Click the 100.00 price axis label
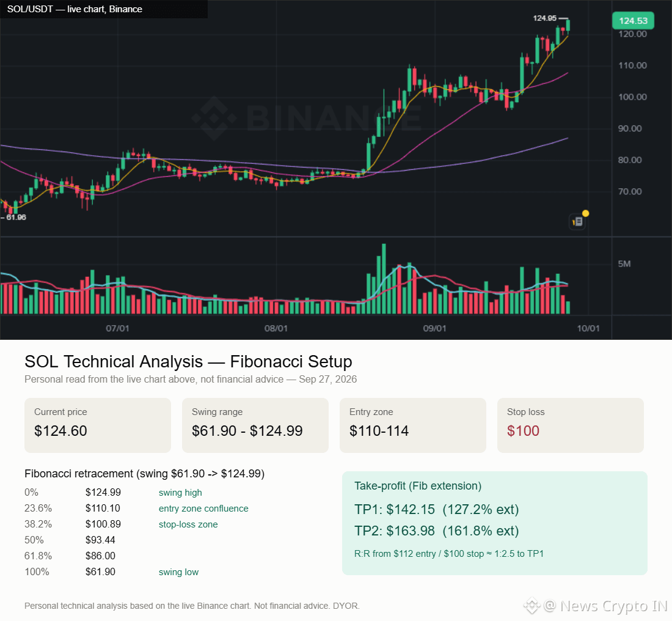Image resolution: width=672 pixels, height=621 pixels. tap(632, 97)
